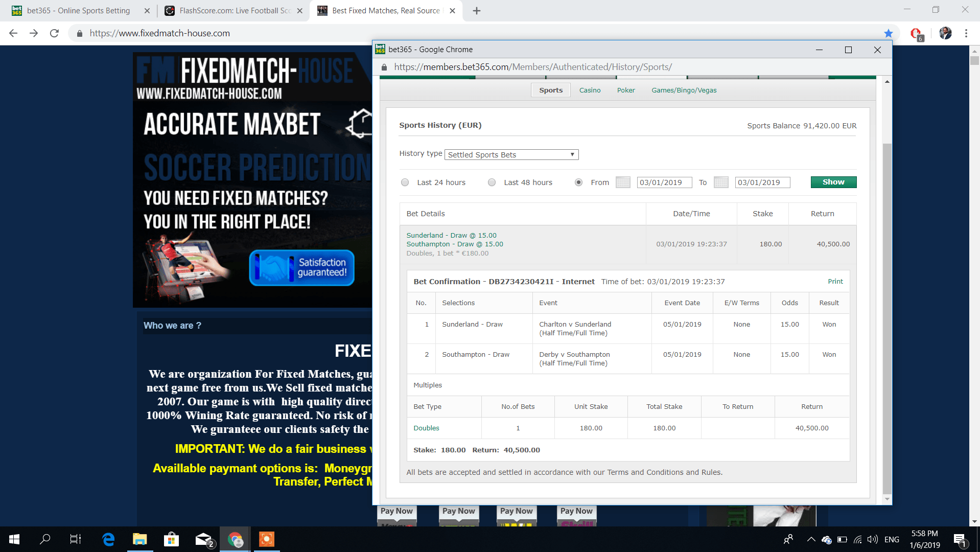The width and height of the screenshot is (980, 552).
Task: Close the Best Fixed Matches tab
Action: click(x=452, y=11)
